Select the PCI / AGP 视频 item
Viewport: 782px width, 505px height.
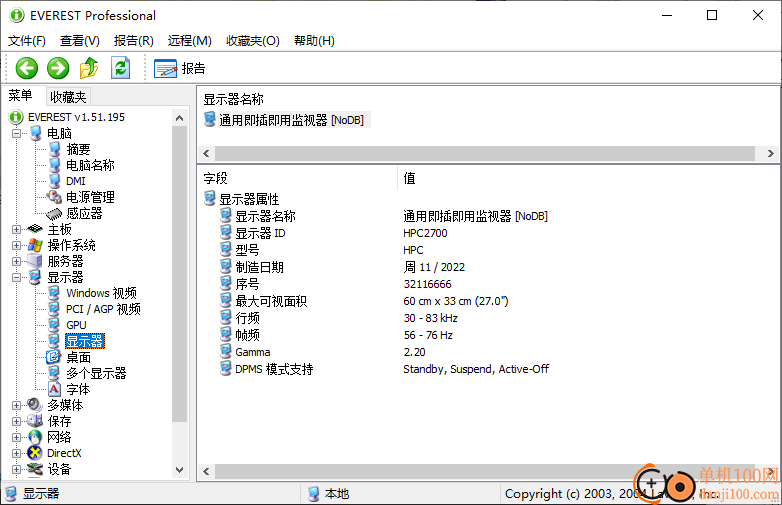point(103,309)
